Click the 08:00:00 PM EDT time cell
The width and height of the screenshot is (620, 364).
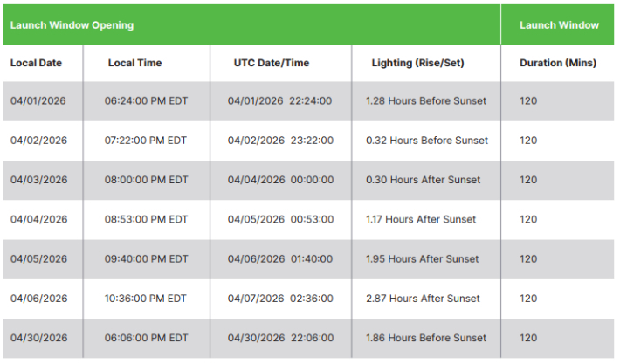(x=146, y=180)
